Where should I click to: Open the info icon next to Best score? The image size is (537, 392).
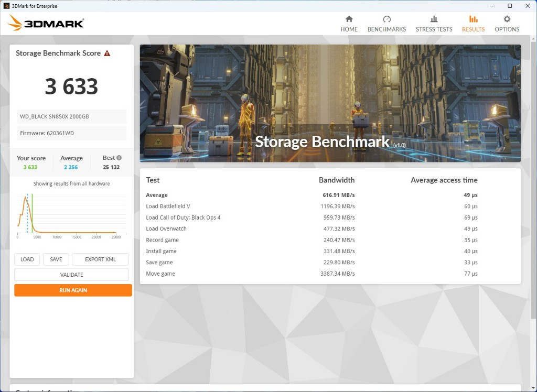[120, 157]
